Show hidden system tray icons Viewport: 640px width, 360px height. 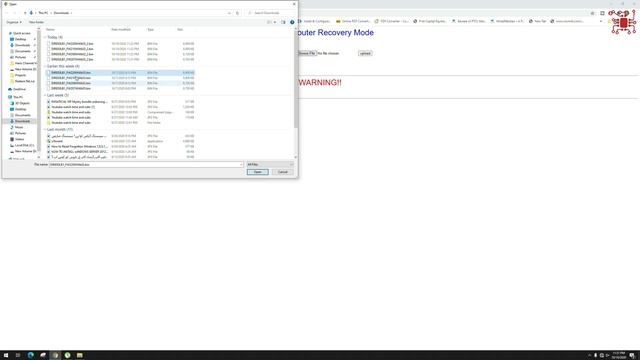pos(589,356)
